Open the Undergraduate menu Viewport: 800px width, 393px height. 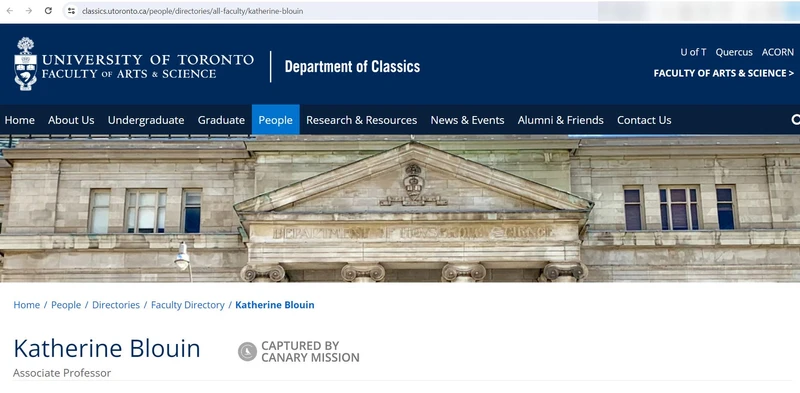pos(146,120)
